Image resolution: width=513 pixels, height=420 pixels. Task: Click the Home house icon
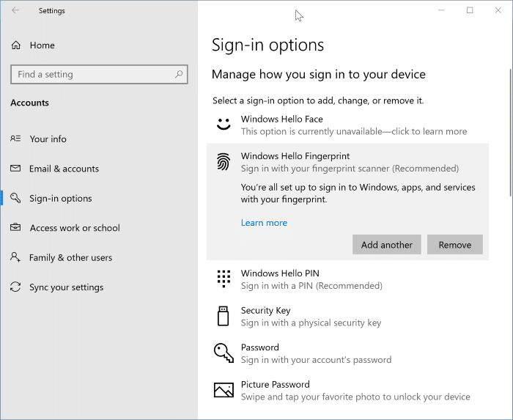click(15, 45)
